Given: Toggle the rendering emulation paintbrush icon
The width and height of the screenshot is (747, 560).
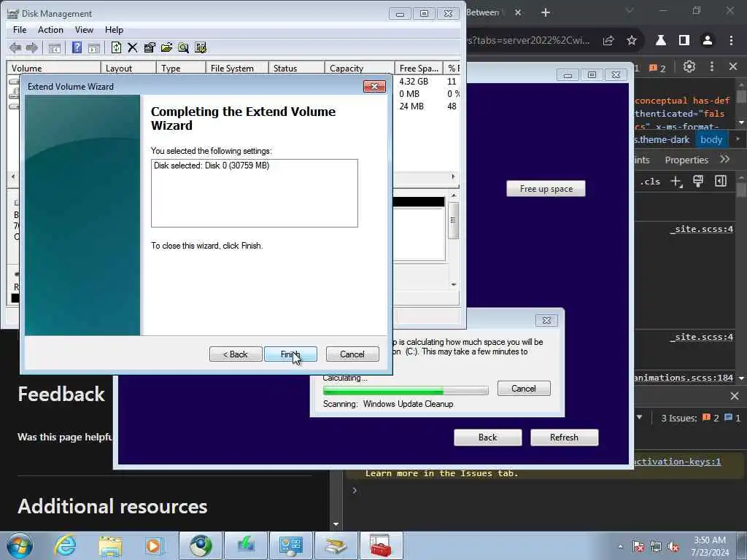Looking at the screenshot, I should pyautogui.click(x=698, y=182).
